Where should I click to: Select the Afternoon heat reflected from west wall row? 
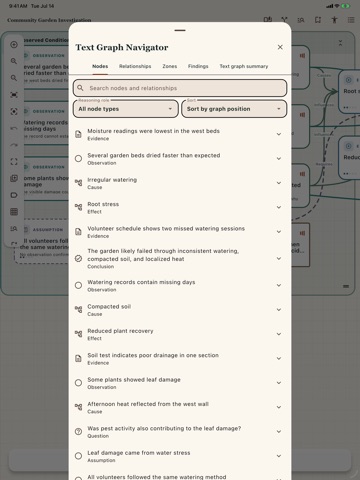pyautogui.click(x=180, y=407)
